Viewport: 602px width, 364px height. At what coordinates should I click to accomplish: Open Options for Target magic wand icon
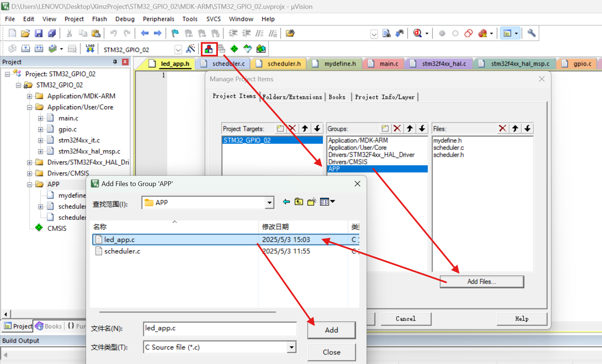click(x=191, y=49)
